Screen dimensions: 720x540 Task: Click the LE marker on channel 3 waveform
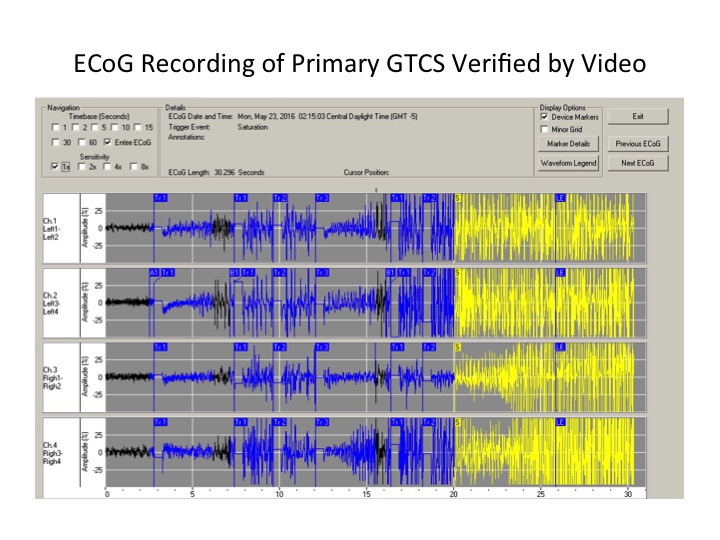click(x=561, y=346)
